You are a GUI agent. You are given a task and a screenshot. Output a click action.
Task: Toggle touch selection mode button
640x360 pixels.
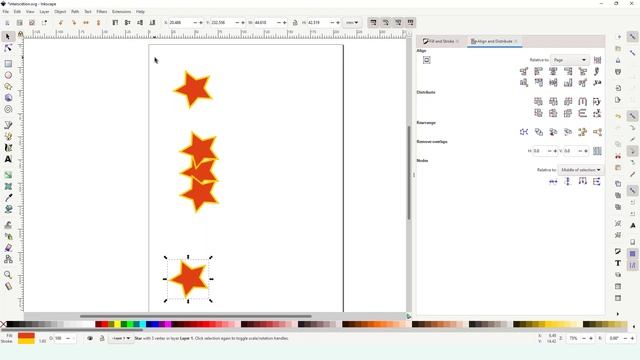pos(44,23)
